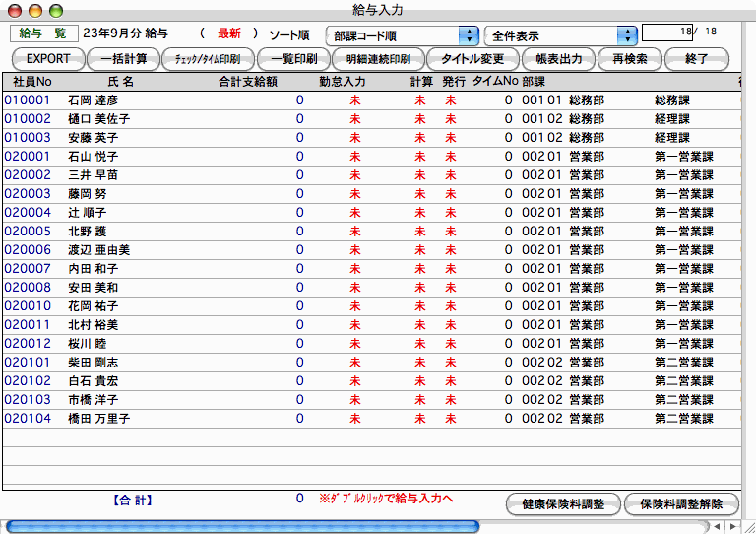Screen dimensions: 756x534
Task: Click the horizontal scrollbar right arrow
Action: tap(732, 526)
